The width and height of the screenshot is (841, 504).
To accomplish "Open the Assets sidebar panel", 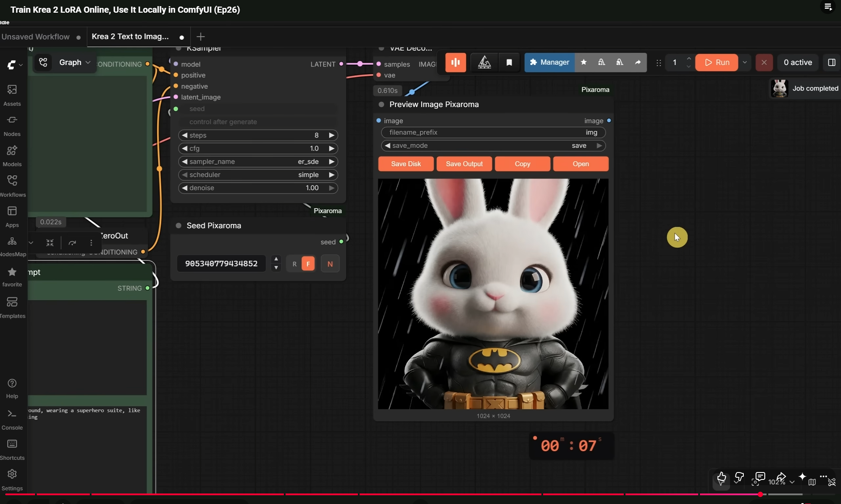I will (x=12, y=95).
